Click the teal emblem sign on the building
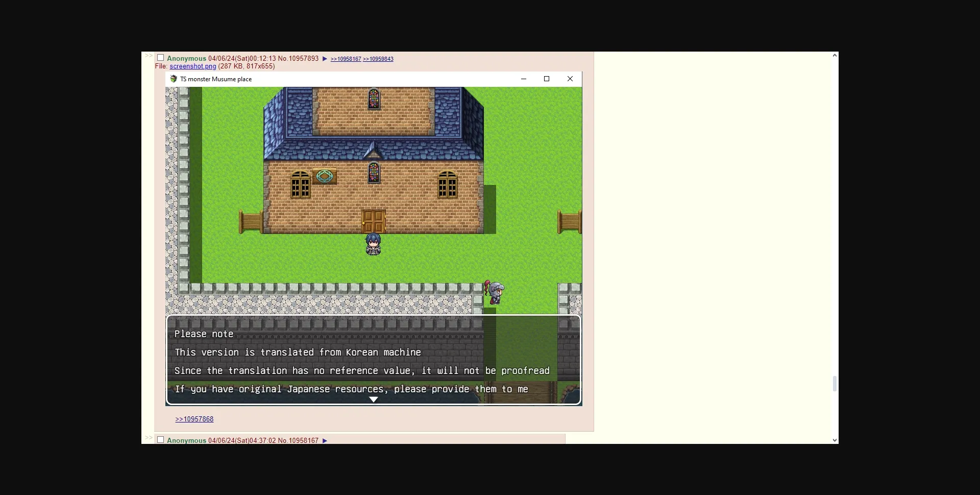Screen dimensions: 980x495 pos(324,177)
